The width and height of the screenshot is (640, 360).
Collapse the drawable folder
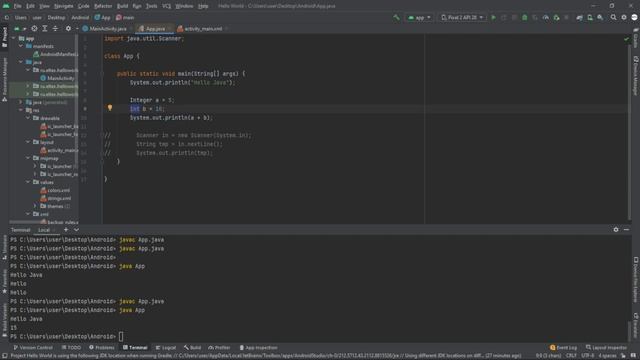point(28,118)
